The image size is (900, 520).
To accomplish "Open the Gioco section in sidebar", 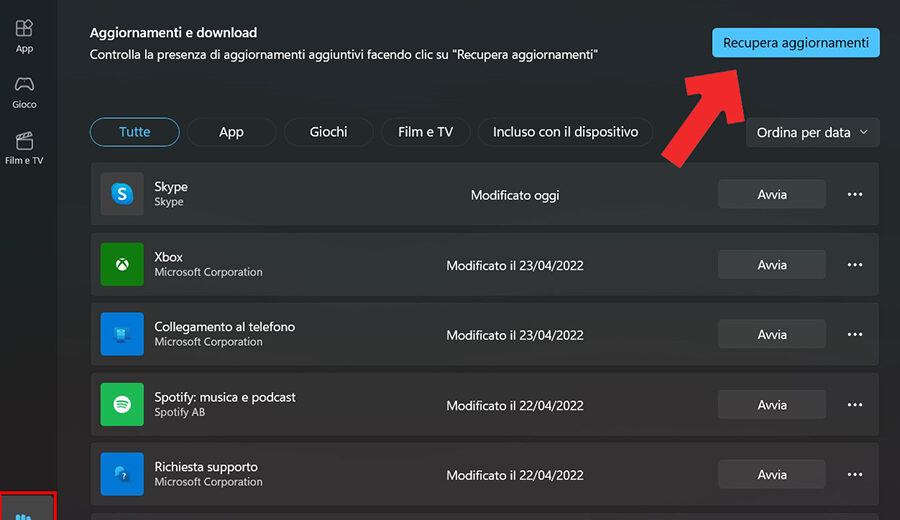I will point(24,91).
